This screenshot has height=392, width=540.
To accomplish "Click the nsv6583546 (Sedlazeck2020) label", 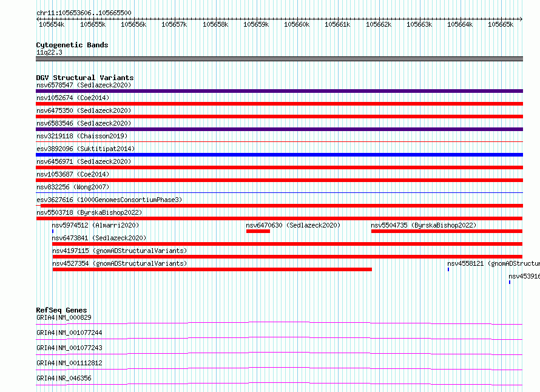I will (x=84, y=123).
